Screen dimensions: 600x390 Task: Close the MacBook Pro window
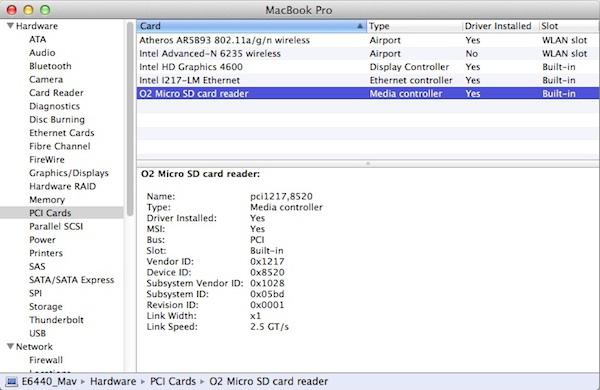(12, 10)
